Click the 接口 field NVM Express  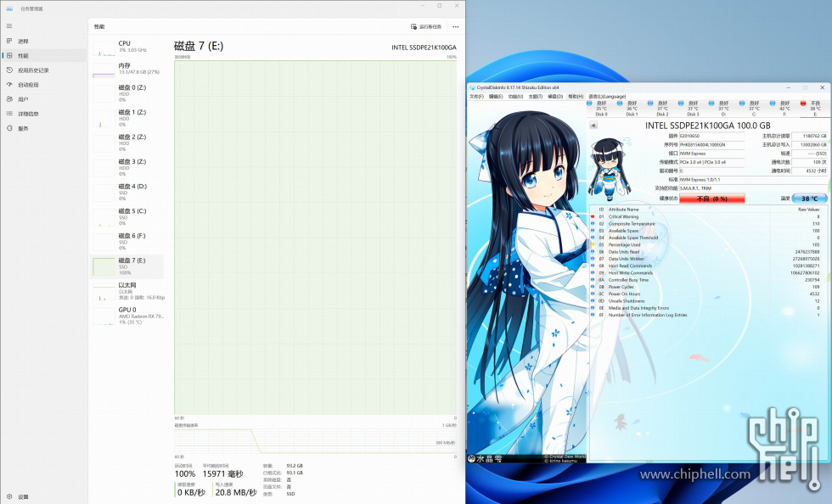tap(711, 154)
